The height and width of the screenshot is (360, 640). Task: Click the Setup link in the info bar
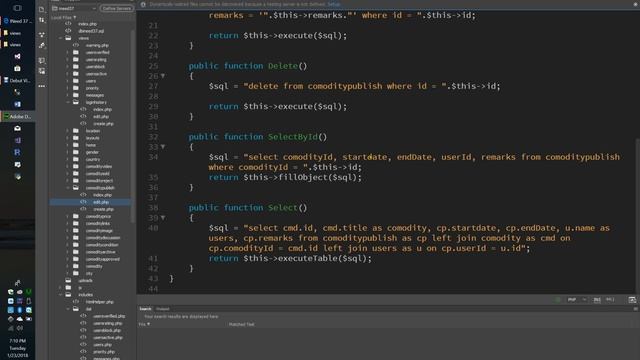(333, 4)
